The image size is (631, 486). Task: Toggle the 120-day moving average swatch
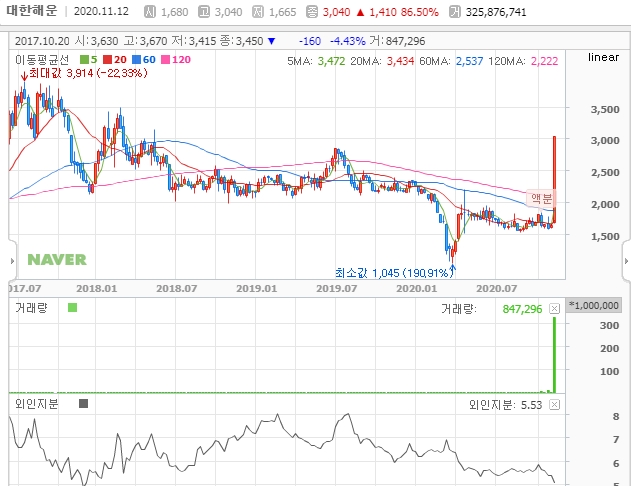165,60
